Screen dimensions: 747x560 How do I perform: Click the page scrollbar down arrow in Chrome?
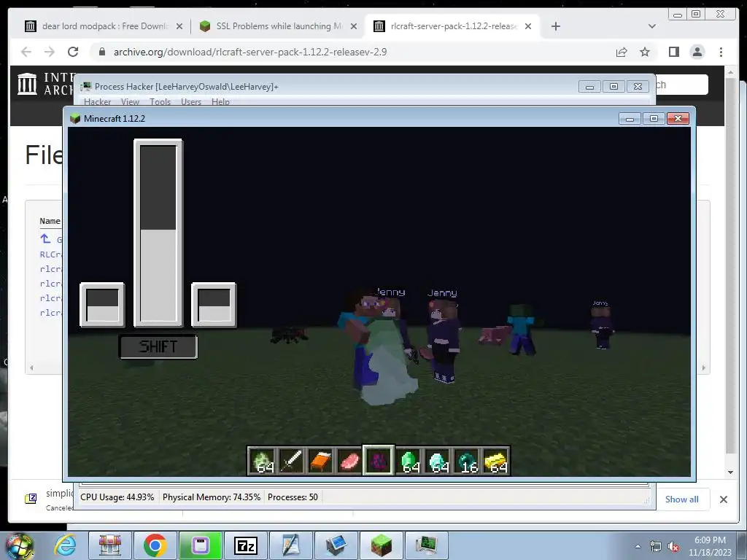coord(730,472)
